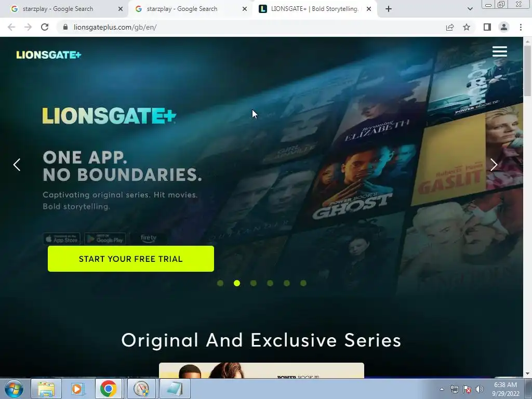Select third carousel dot indicator

254,283
